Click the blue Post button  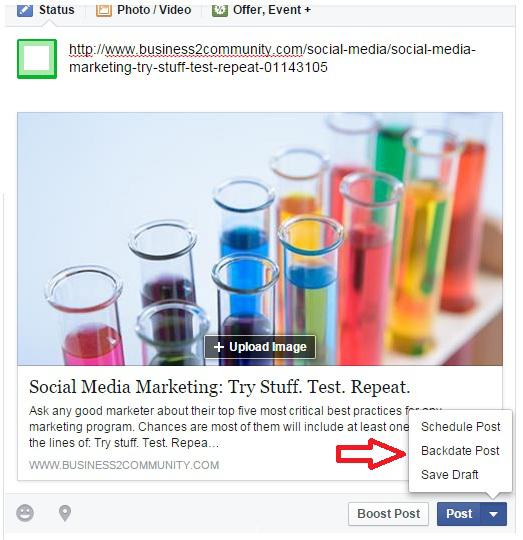coord(459,514)
